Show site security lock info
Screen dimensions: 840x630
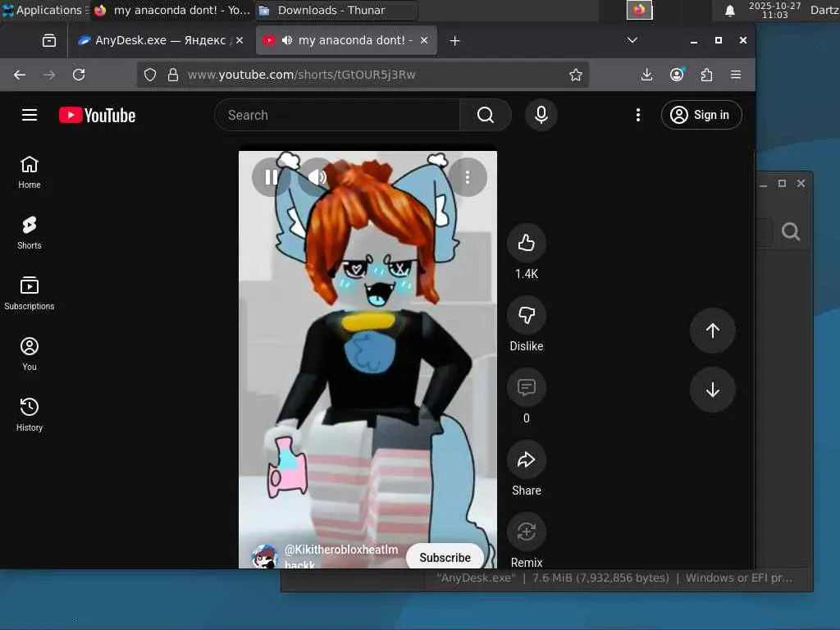point(172,75)
